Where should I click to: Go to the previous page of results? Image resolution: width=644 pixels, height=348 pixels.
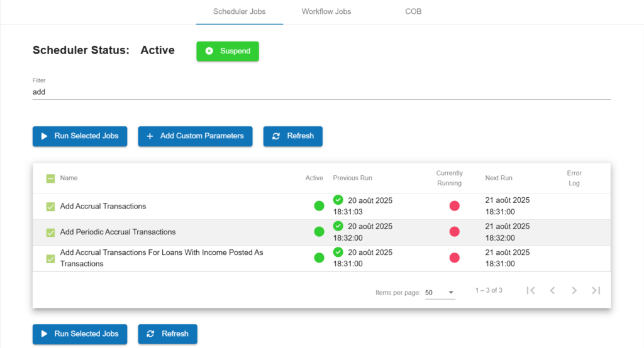pos(552,291)
